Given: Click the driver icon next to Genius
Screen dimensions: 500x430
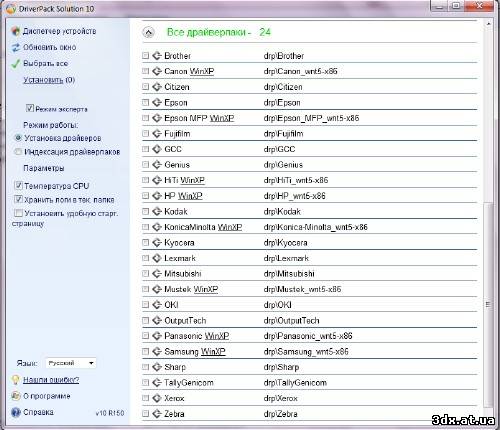Looking at the screenshot, I should click(x=157, y=165).
